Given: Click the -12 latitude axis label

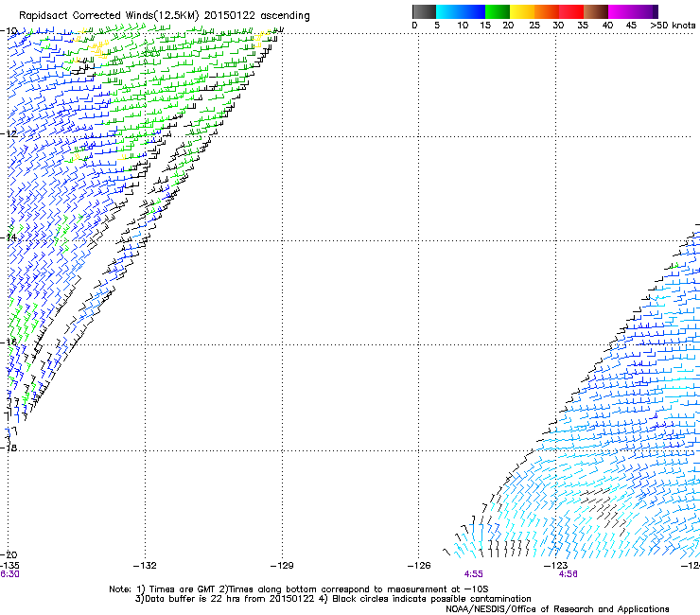Looking at the screenshot, I should point(9,134).
